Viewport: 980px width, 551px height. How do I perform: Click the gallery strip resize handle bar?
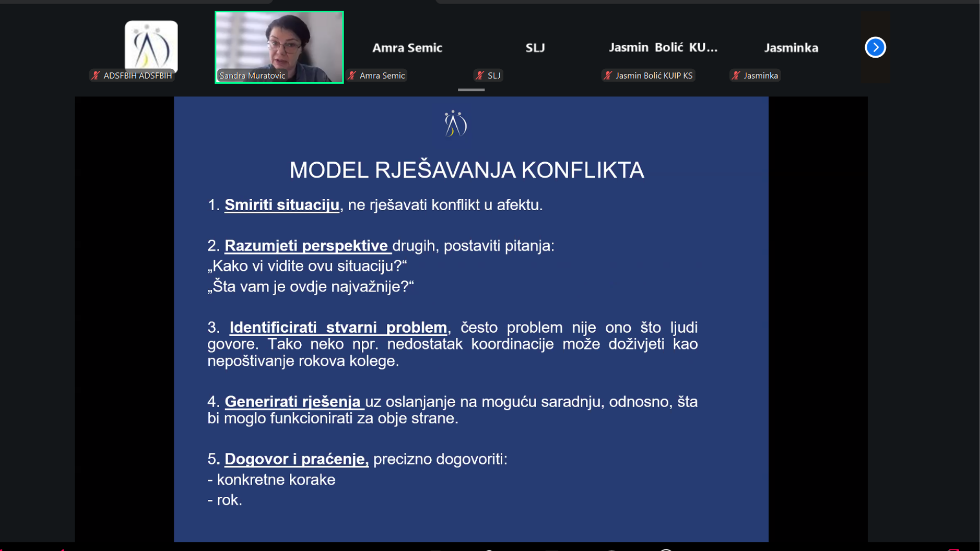pyautogui.click(x=471, y=90)
